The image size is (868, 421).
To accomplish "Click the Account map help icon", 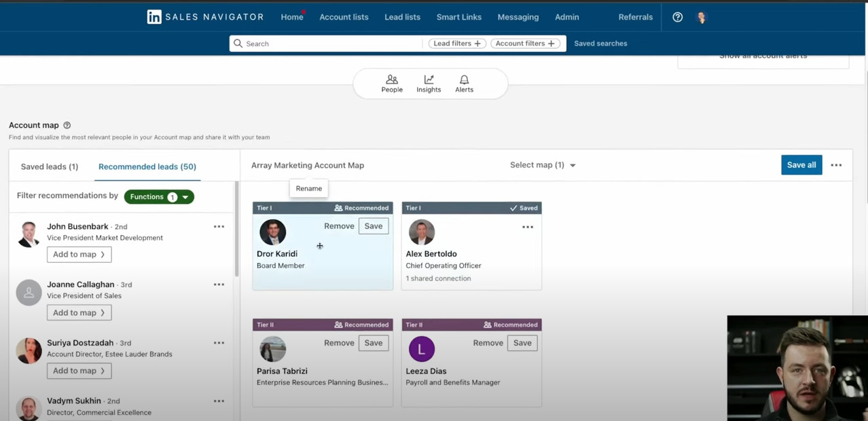I will tap(67, 125).
